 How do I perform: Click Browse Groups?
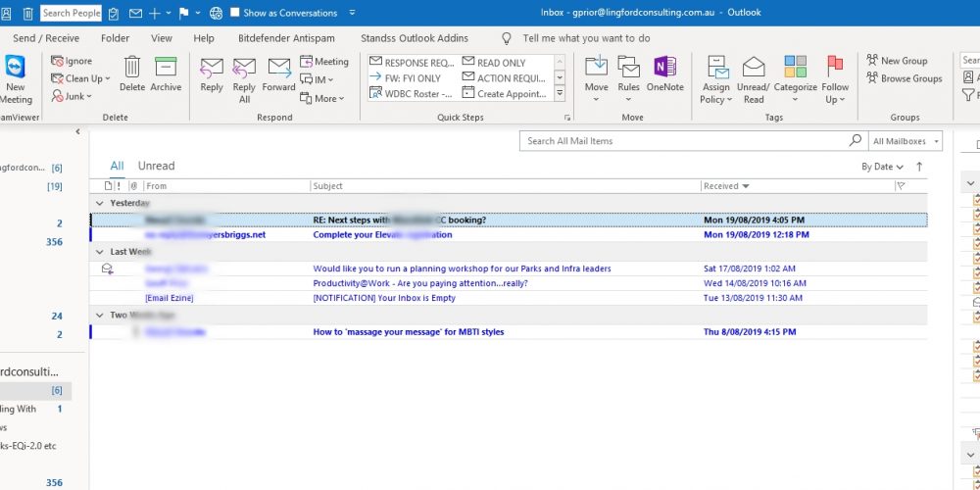pos(904,78)
